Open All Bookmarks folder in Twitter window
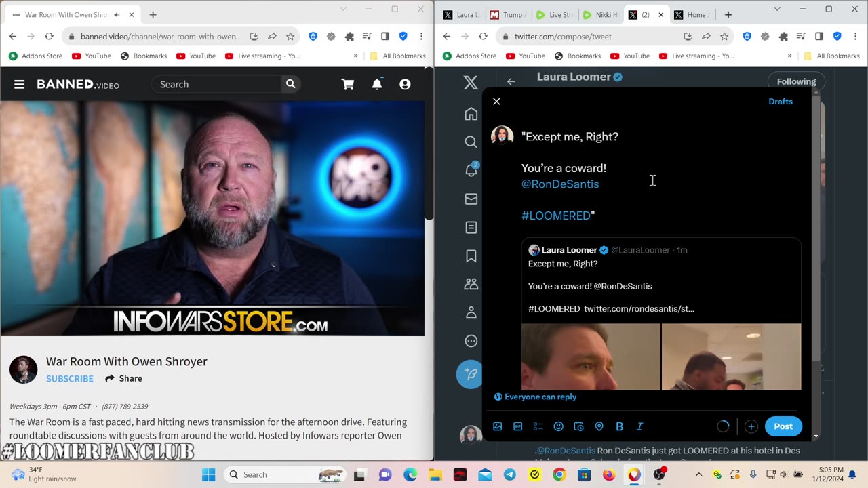This screenshot has height=488, width=868. (831, 56)
